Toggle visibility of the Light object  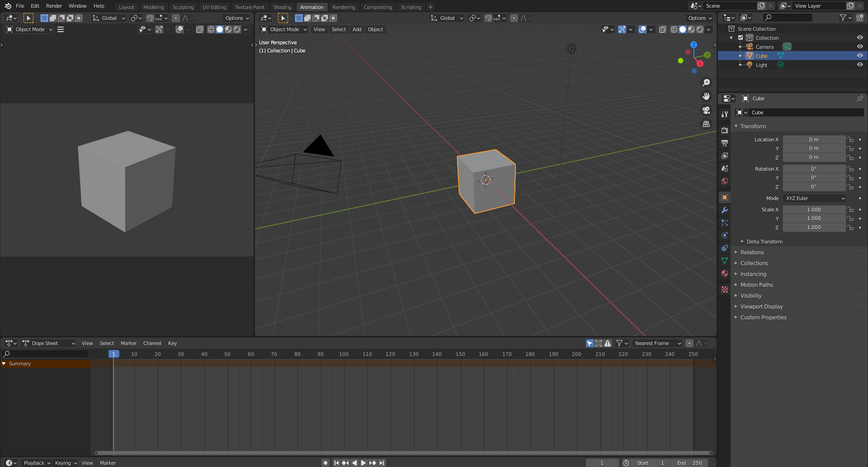pyautogui.click(x=860, y=65)
